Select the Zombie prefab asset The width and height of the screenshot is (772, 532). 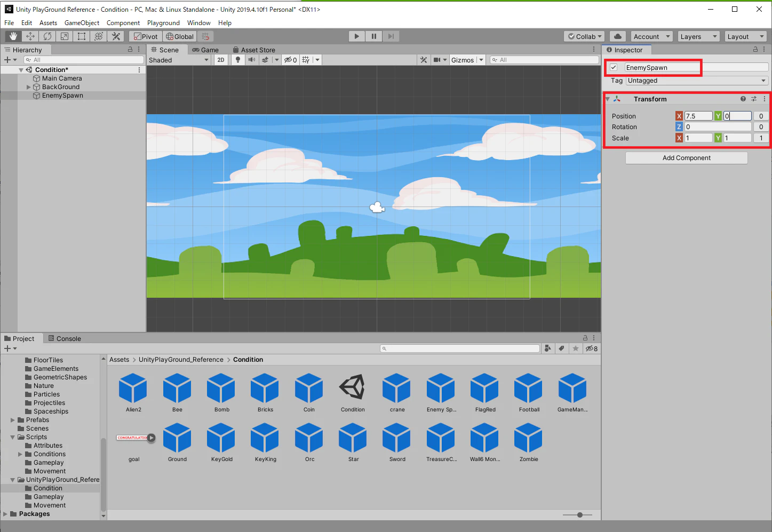tap(528, 442)
